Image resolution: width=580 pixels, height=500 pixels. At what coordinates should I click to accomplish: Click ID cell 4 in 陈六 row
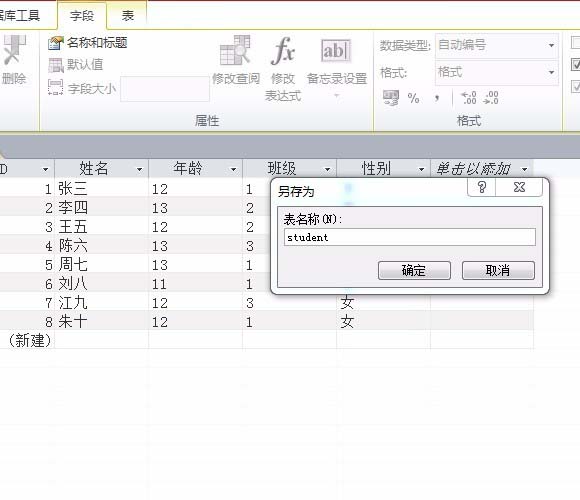pos(27,246)
